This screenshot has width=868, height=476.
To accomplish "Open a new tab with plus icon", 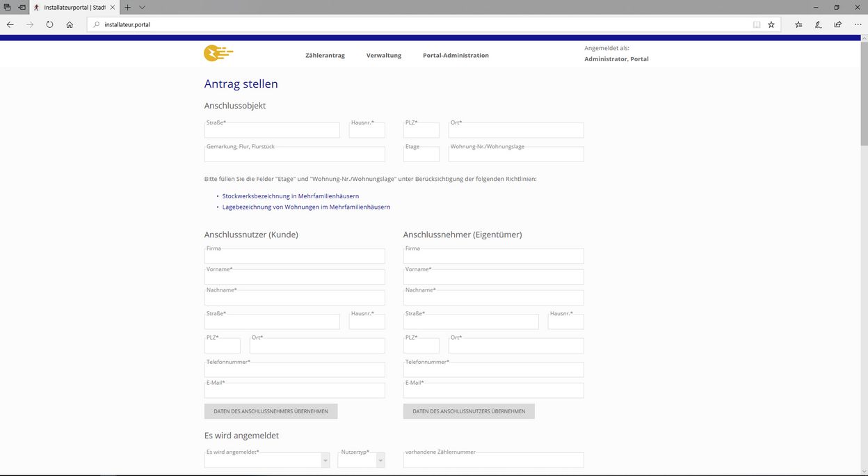I will (x=127, y=7).
